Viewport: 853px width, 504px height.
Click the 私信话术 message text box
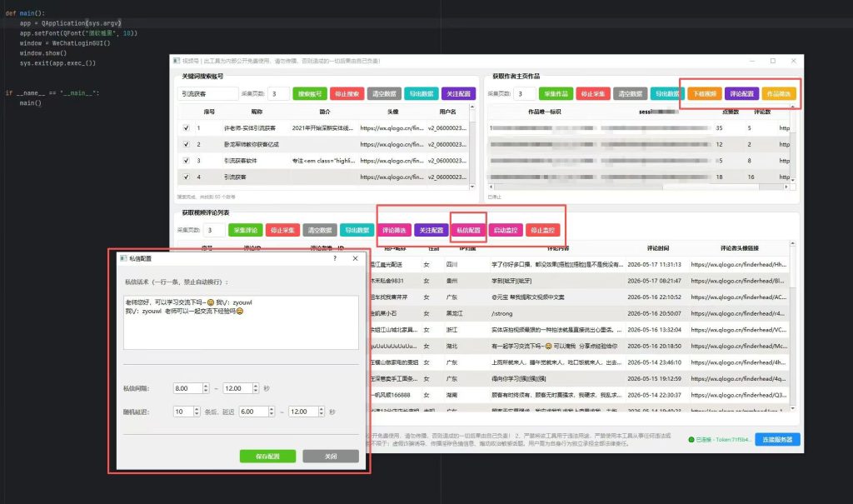click(x=241, y=322)
